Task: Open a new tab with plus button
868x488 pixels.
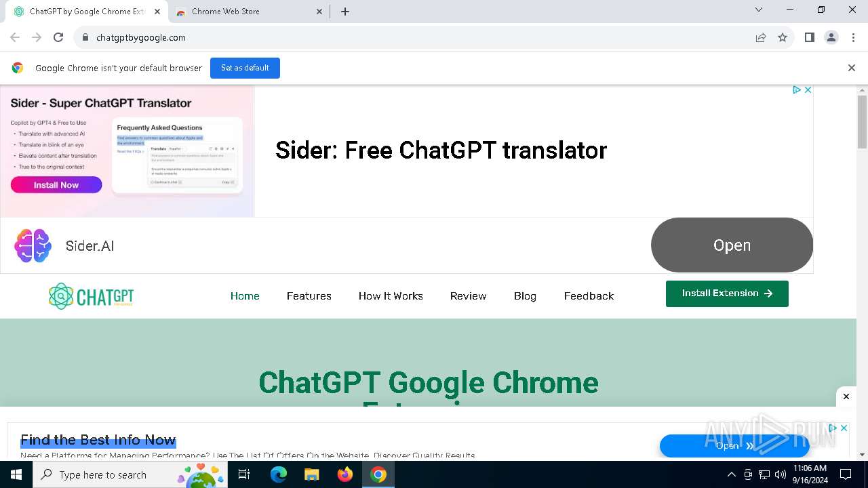Action: pos(345,12)
